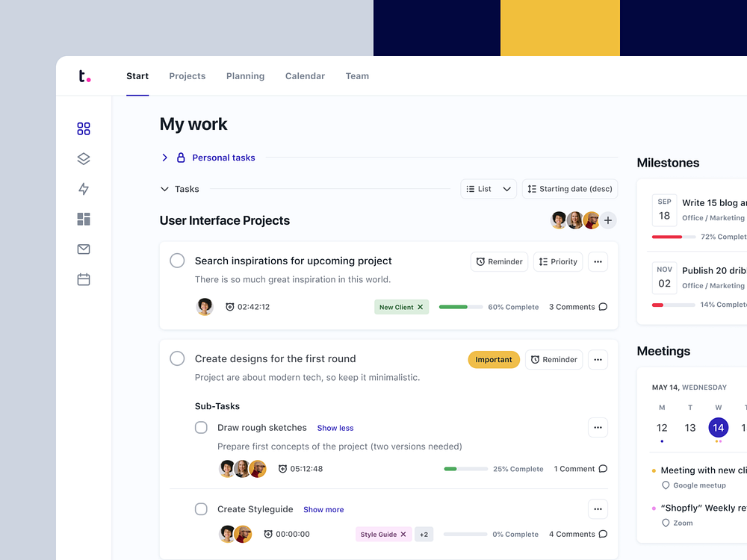
Task: Click the 60% Complete progress bar
Action: point(460,306)
